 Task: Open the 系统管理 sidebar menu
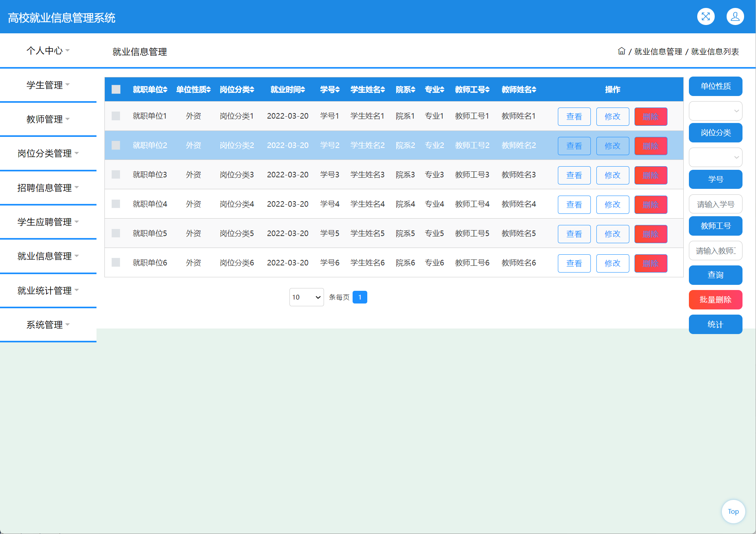tap(48, 325)
